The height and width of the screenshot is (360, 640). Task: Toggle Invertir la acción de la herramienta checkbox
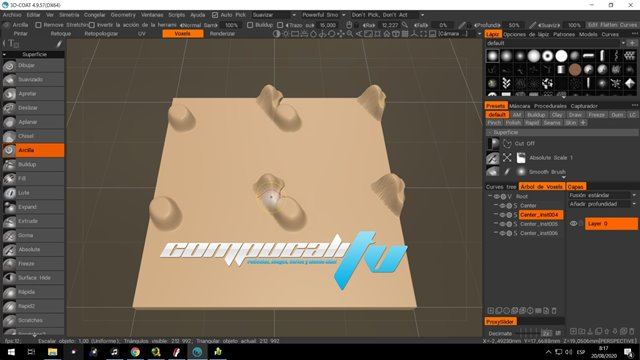(x=92, y=25)
